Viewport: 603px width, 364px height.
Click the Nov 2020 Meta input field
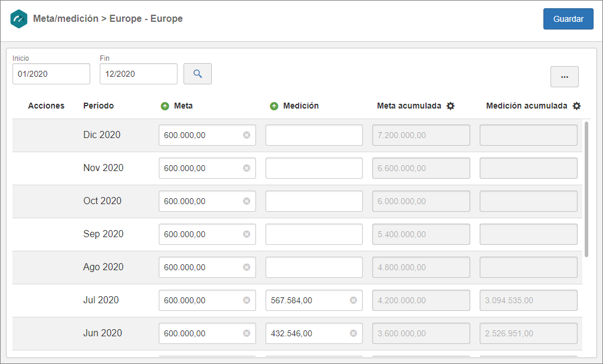pos(207,168)
